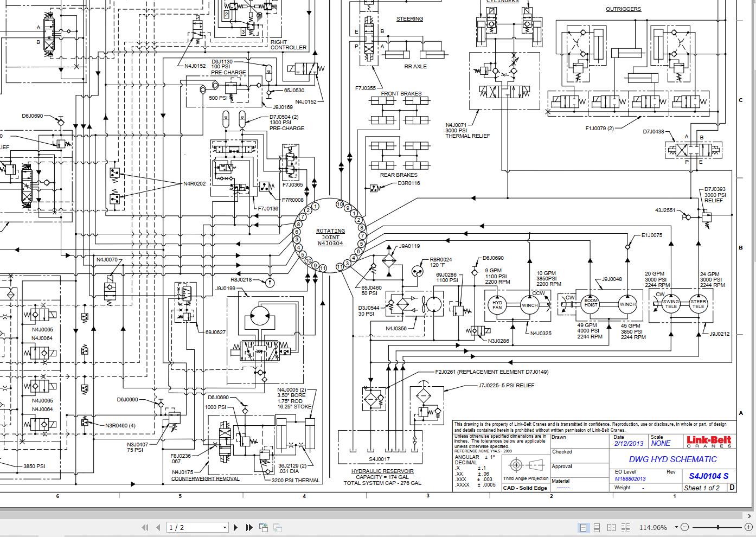Go to the first page

pyautogui.click(x=145, y=527)
